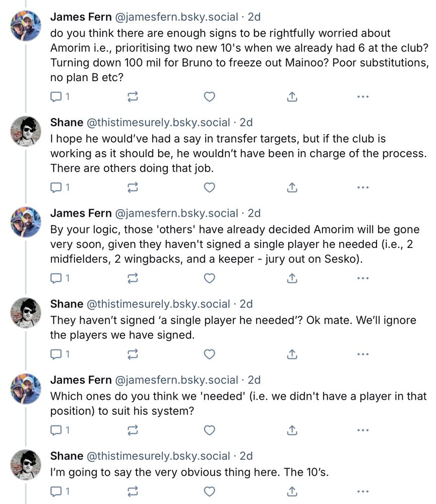Open the 2d timestamp on 'Which ones' post
The image size is (436, 504).
point(254,380)
